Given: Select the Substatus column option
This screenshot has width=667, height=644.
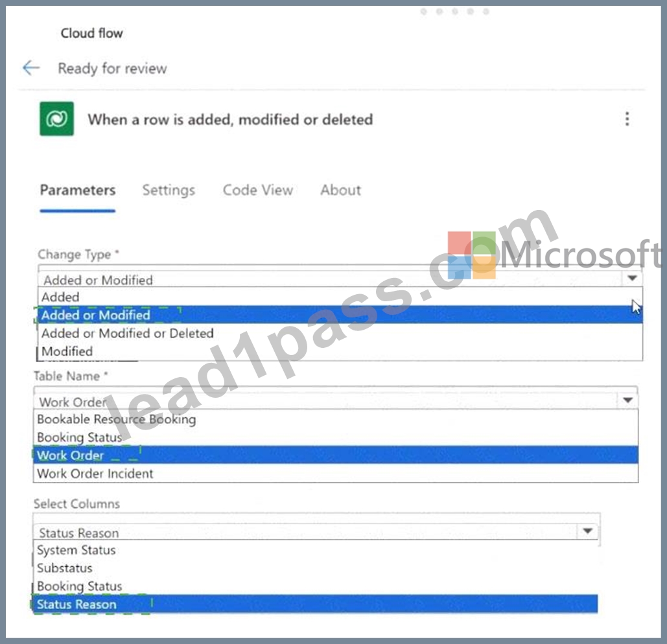Looking at the screenshot, I should pyautogui.click(x=316, y=568).
